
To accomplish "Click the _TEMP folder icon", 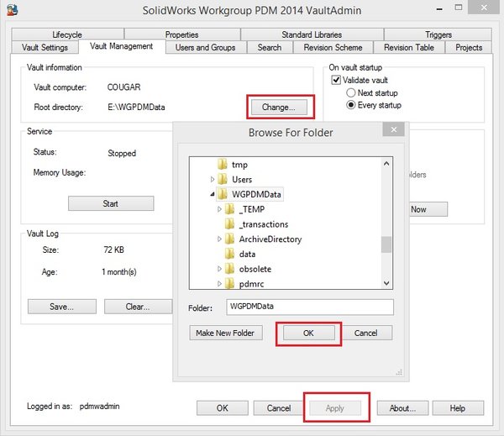I will pos(229,209).
